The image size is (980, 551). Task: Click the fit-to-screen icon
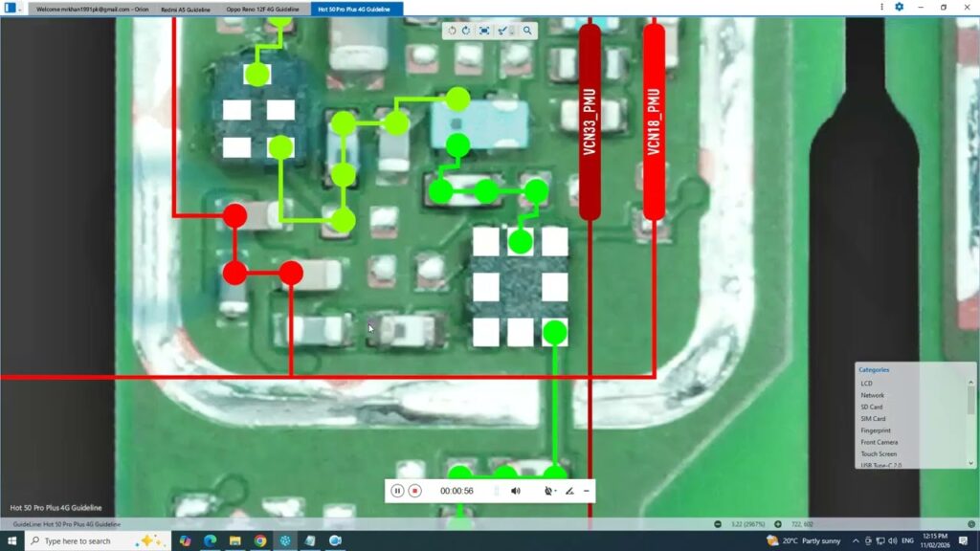(x=484, y=31)
